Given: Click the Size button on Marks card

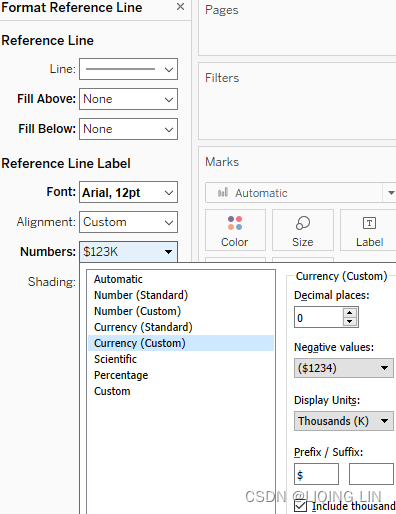Looking at the screenshot, I should tap(303, 230).
